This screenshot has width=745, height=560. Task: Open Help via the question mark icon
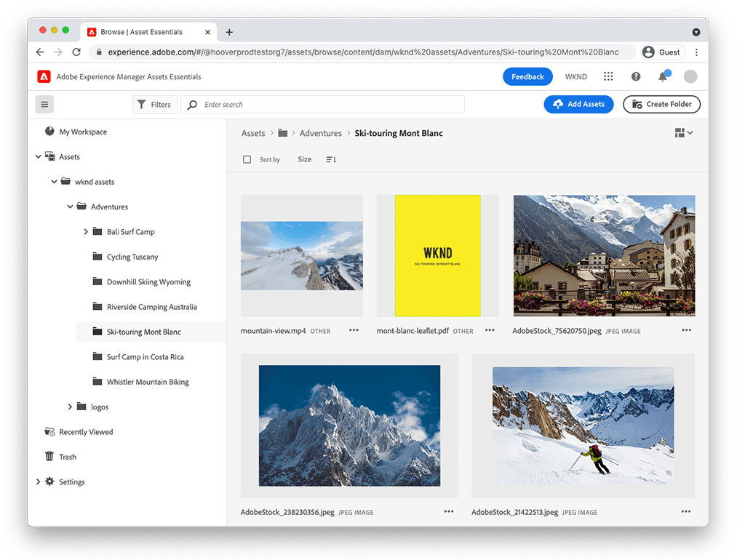pos(635,76)
